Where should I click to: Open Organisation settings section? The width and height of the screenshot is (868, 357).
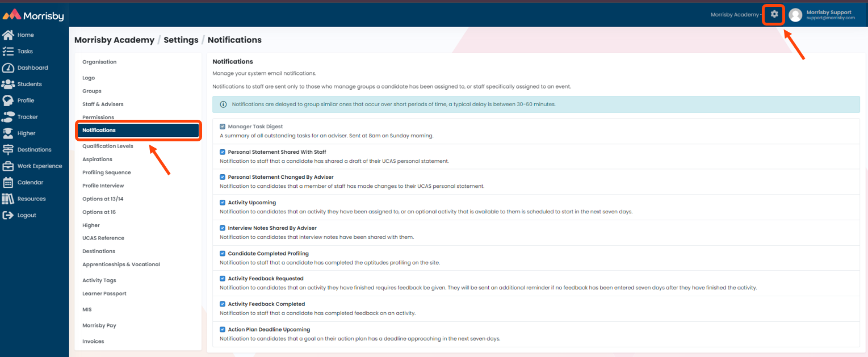[99, 62]
